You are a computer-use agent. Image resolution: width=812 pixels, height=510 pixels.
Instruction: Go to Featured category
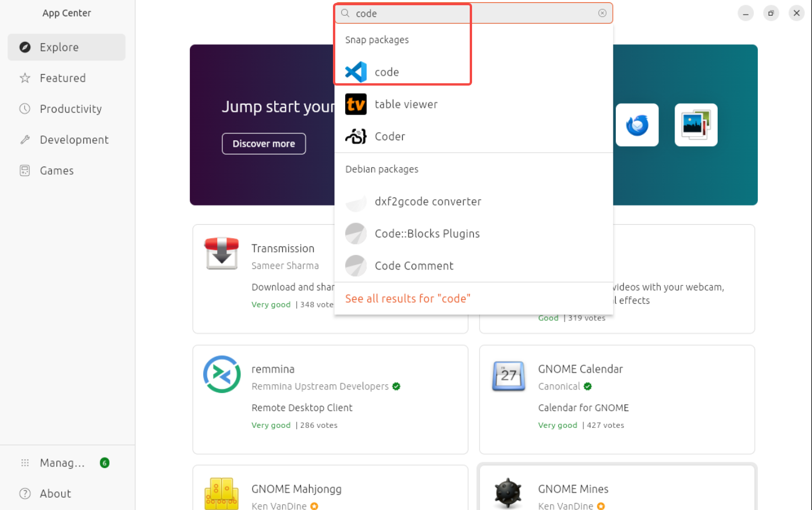(x=62, y=78)
